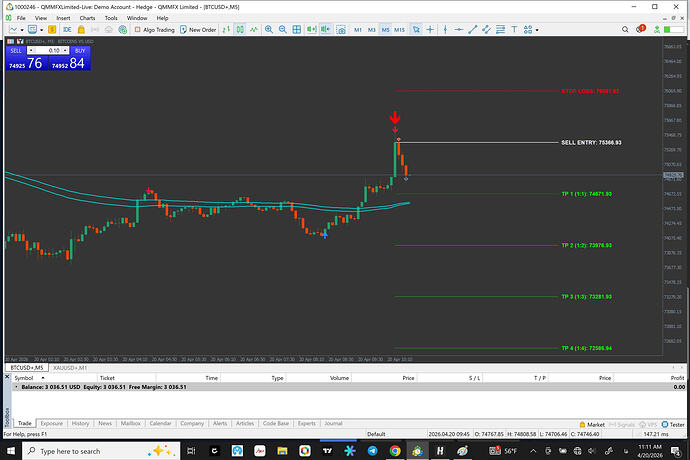
Task: Open Windows Start menu
Action: point(11,451)
